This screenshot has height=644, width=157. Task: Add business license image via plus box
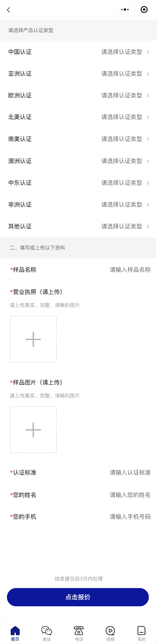coord(33,339)
